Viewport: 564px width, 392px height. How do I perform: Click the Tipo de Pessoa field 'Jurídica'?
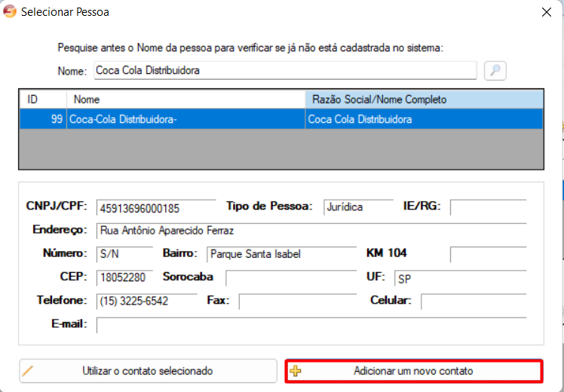[358, 207]
